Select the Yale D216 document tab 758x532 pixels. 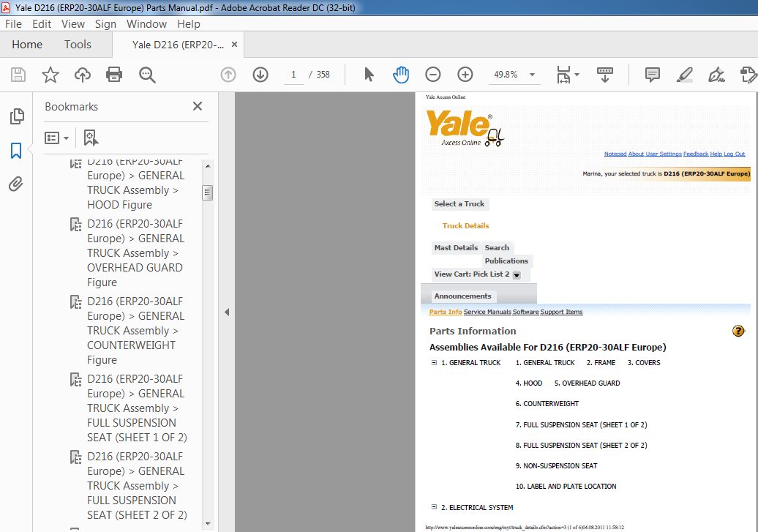click(178, 45)
